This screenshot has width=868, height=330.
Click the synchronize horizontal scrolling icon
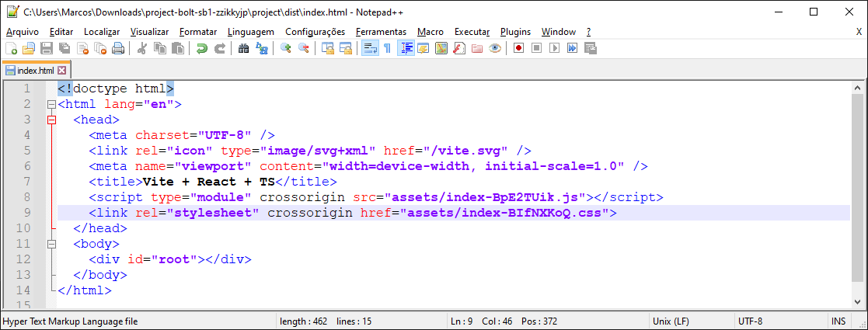click(346, 49)
